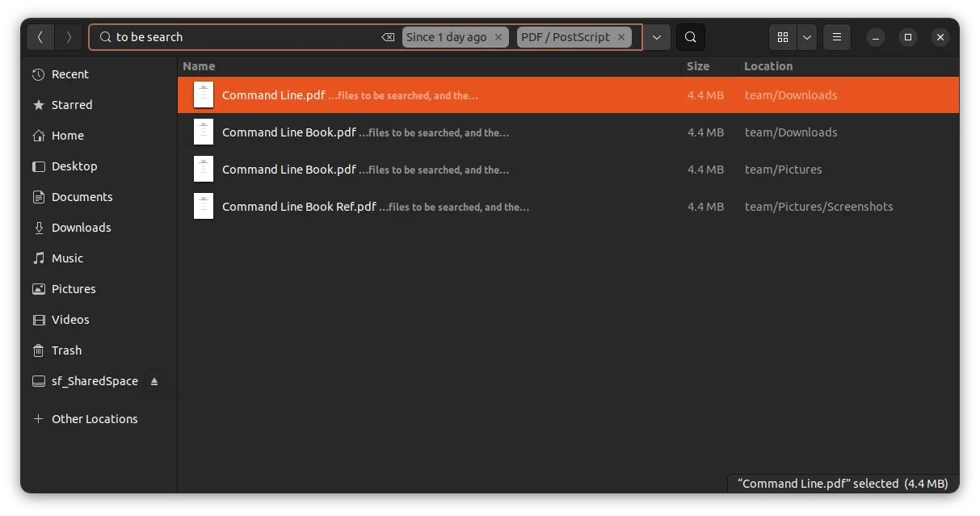Open the Starred sidebar location
Viewport: 980px width, 516px height.
pyautogui.click(x=72, y=105)
